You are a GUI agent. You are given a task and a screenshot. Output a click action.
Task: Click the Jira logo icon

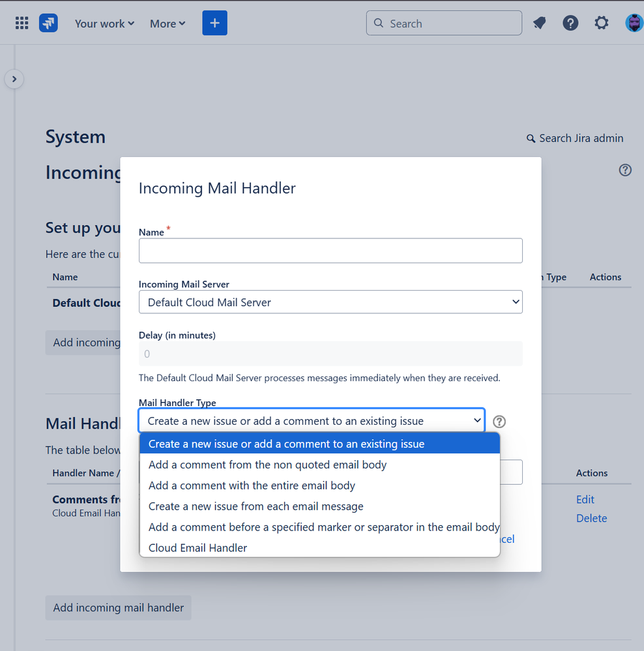pos(48,23)
